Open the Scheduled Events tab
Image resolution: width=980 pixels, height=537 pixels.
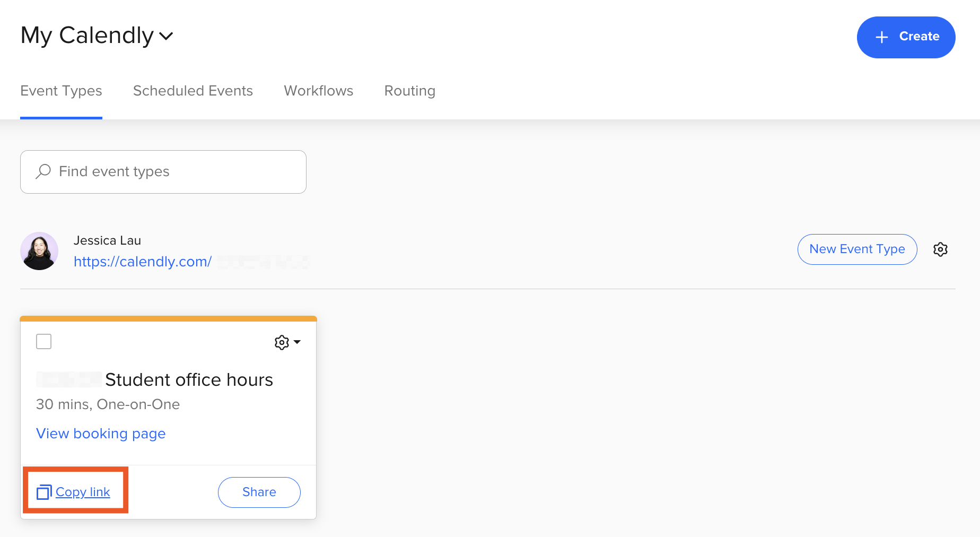point(193,91)
